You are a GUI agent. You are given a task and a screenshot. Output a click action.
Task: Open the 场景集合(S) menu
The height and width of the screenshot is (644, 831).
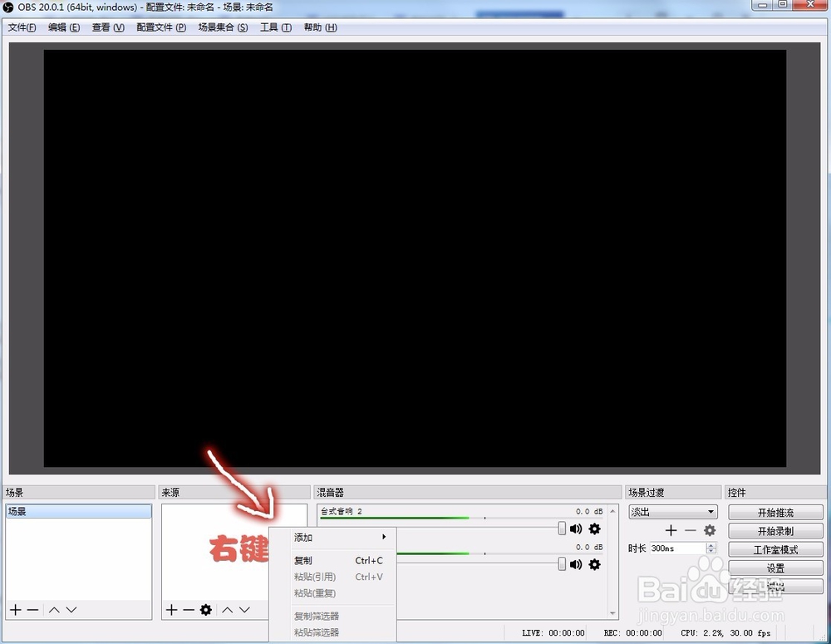(223, 27)
